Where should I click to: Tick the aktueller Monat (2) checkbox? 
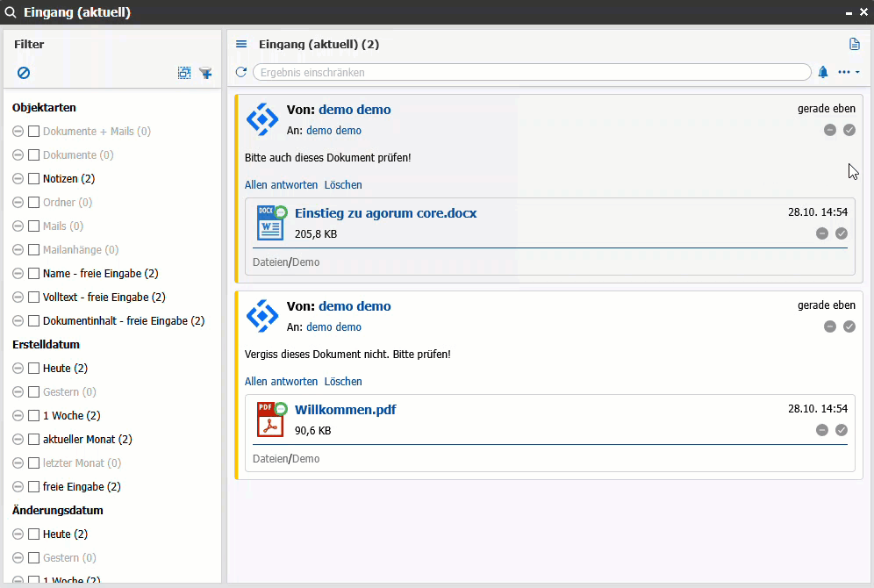34,440
